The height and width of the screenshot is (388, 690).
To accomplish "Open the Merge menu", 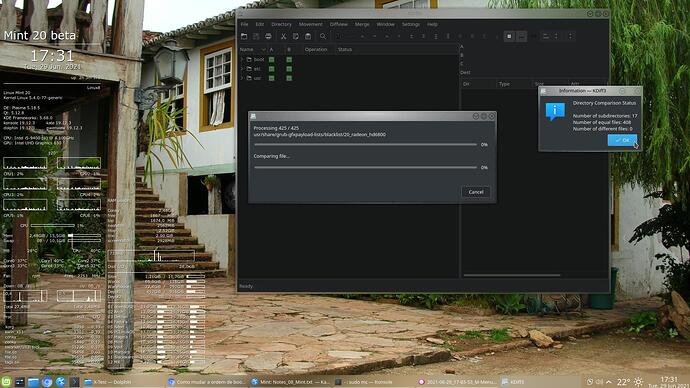I will point(362,25).
